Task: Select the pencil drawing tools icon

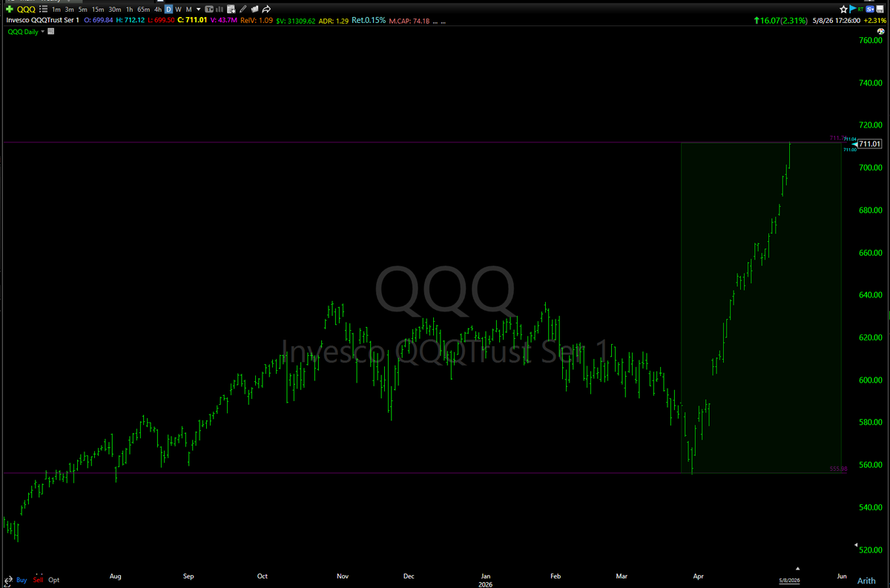Action: pyautogui.click(x=243, y=10)
